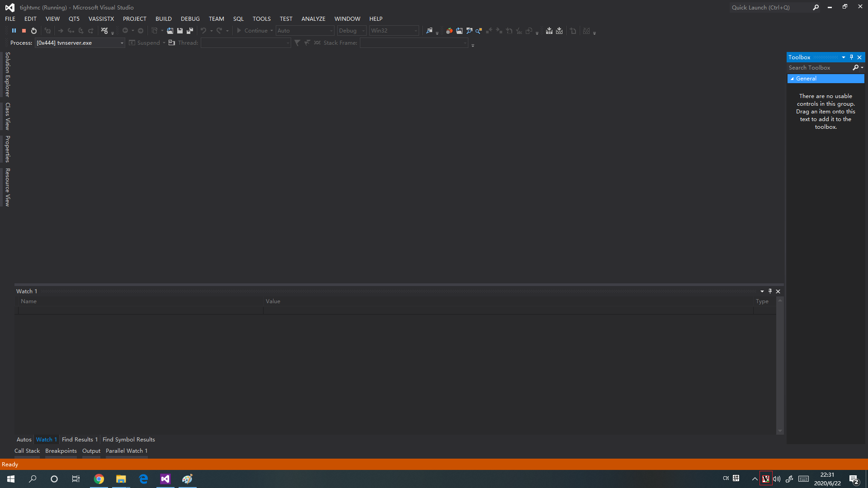This screenshot has width=868, height=488.
Task: Stop debugging with the red square
Action: click(24, 31)
